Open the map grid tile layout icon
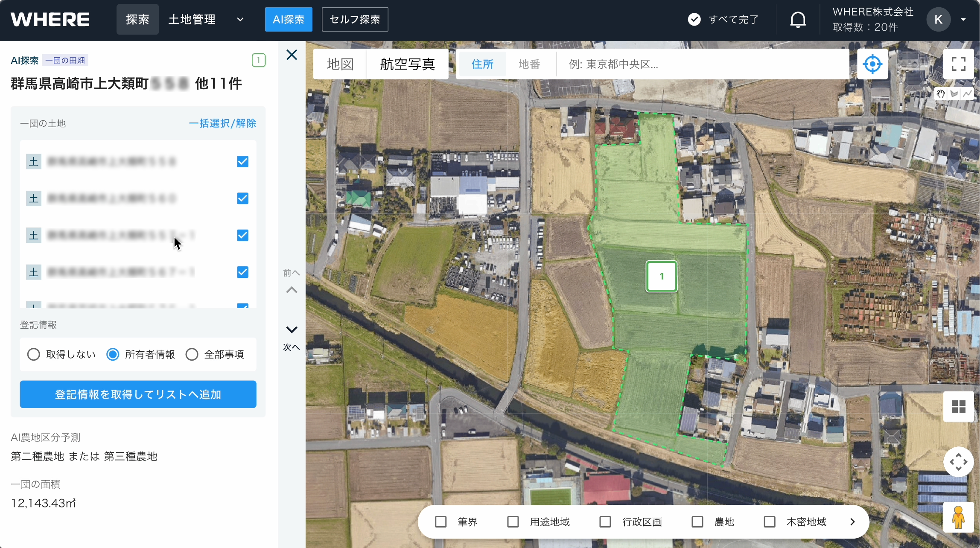This screenshot has width=980, height=548. click(958, 406)
